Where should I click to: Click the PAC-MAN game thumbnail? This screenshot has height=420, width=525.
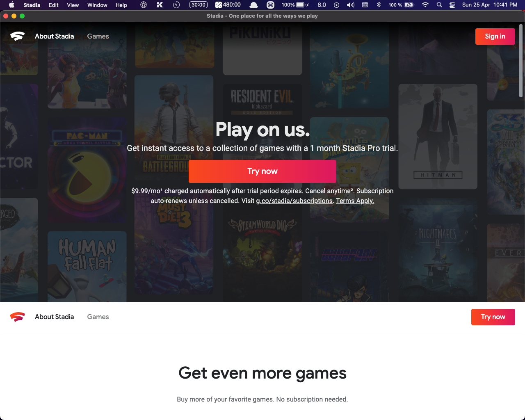point(87,169)
